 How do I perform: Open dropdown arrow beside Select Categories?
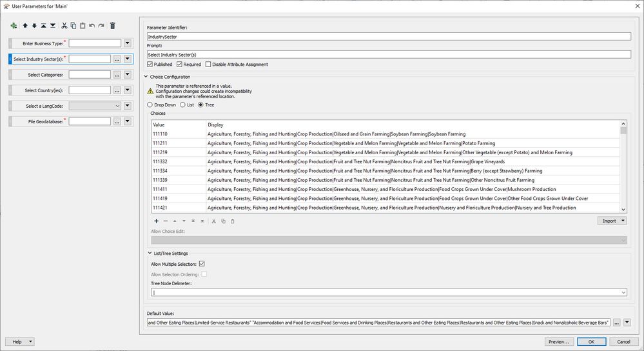[x=128, y=74]
